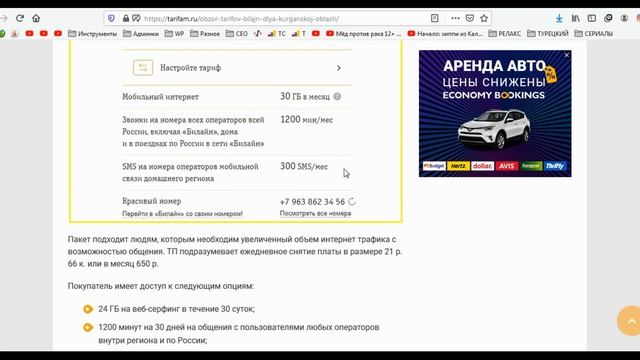Open page actions three-dot menu

(455, 18)
